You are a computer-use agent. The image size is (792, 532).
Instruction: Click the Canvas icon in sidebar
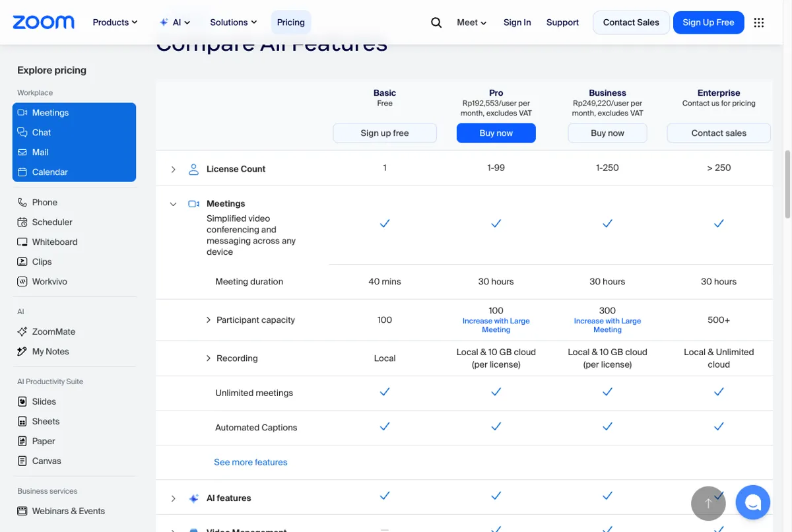point(22,461)
